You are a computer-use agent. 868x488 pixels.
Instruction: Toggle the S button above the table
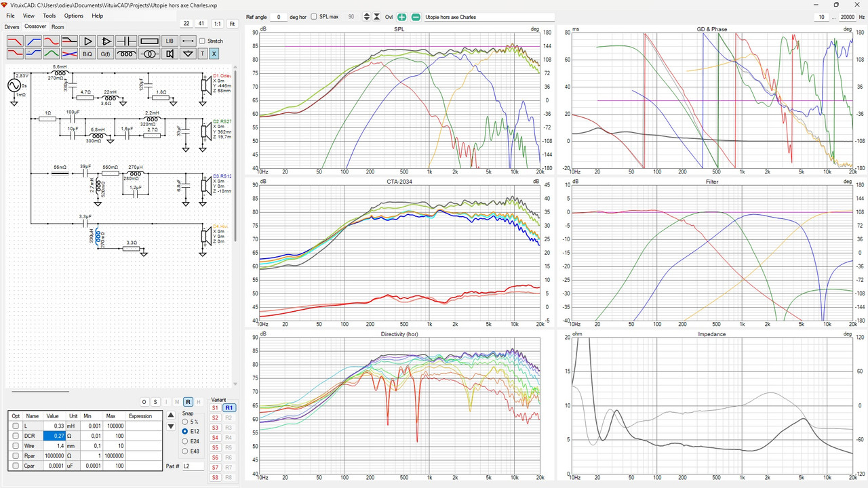(x=155, y=402)
